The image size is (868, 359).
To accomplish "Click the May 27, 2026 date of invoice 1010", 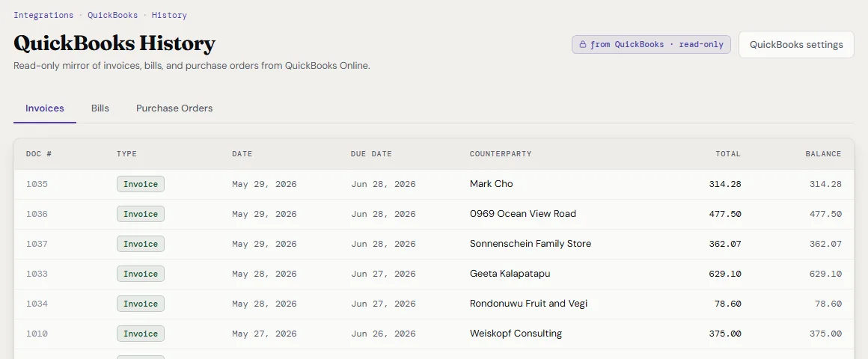I will (264, 334).
